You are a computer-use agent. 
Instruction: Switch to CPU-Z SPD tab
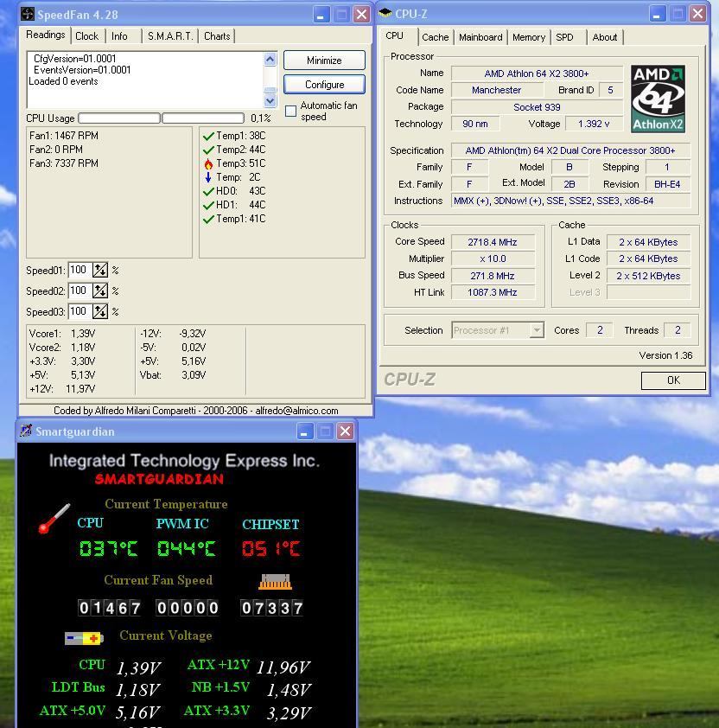coord(564,37)
